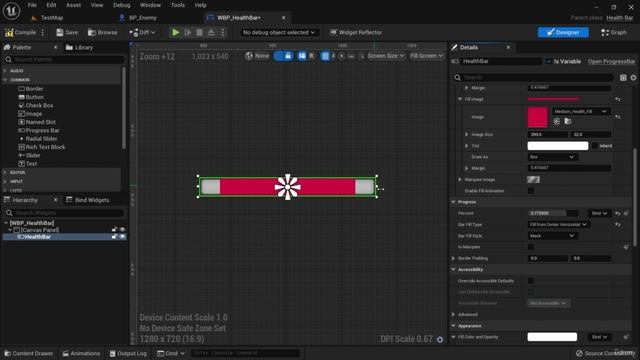Toggle lock on Canvas Panel in hierarchy

pos(114,230)
